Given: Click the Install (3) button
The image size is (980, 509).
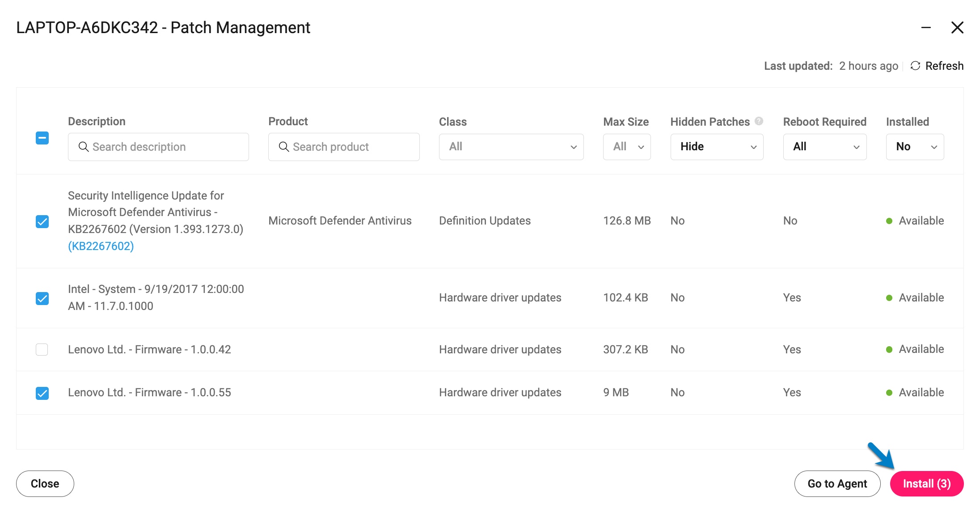Looking at the screenshot, I should pos(927,484).
